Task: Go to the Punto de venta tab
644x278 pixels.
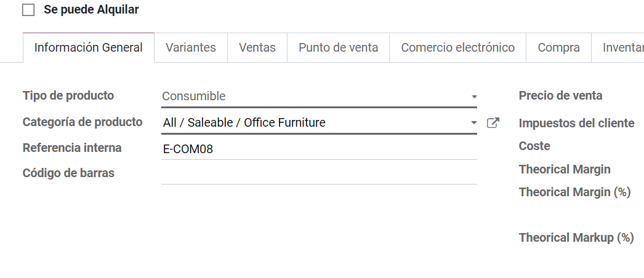Action: click(x=338, y=47)
